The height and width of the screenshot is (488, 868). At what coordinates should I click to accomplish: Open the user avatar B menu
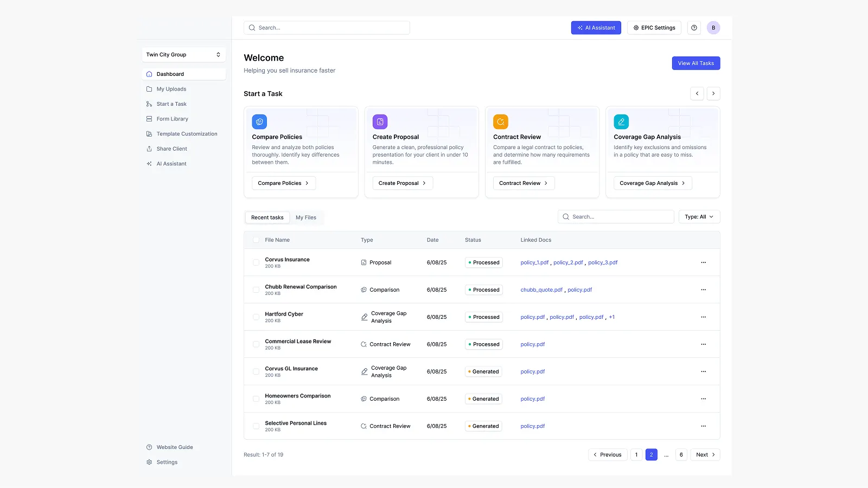(x=713, y=28)
